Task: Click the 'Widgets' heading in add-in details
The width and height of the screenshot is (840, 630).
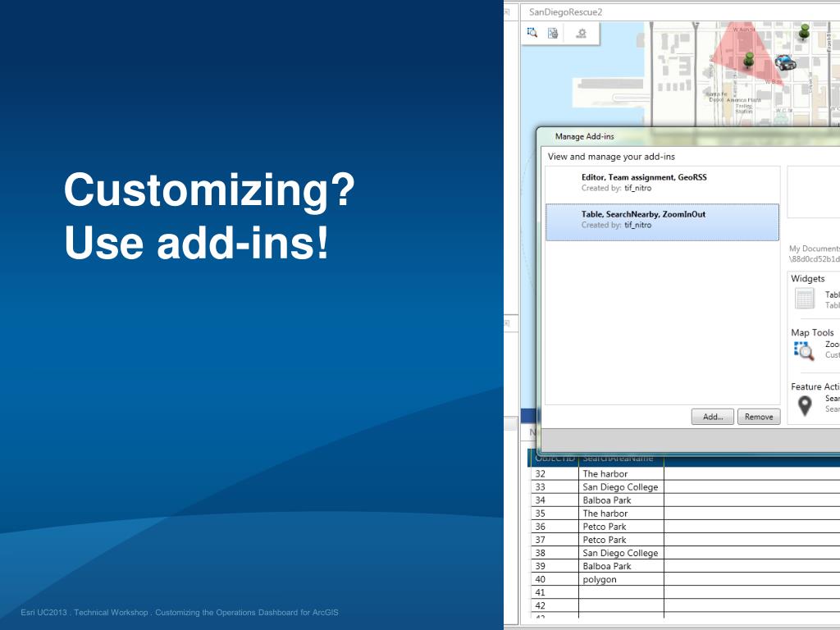Action: pyautogui.click(x=807, y=279)
